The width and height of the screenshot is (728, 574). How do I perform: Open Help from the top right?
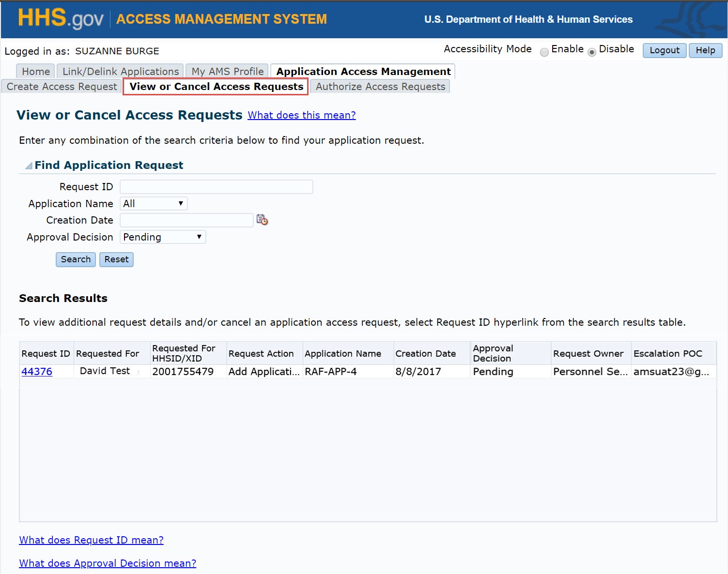pos(705,50)
